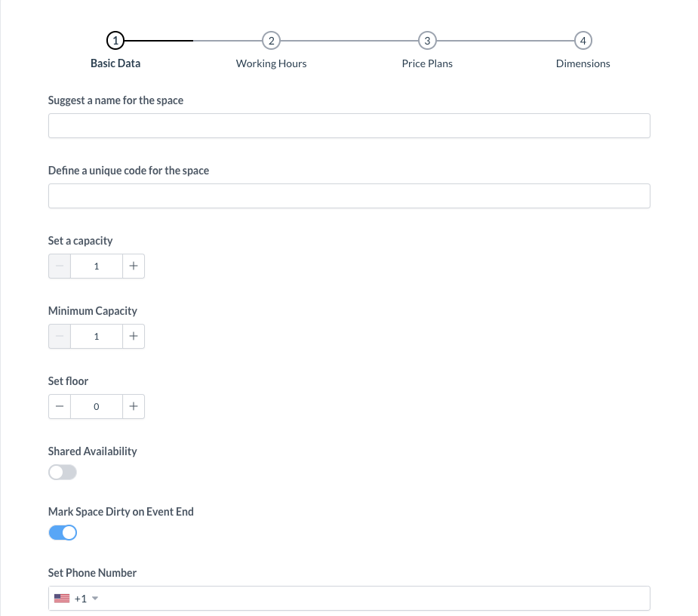The height and width of the screenshot is (616, 698).
Task: Click the minus icon for Set a capacity
Action: [60, 266]
